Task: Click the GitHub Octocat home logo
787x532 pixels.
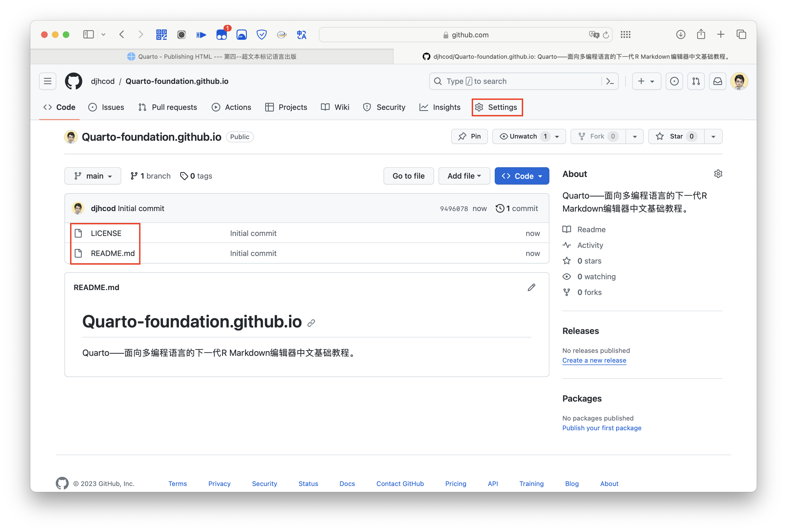Action: [x=74, y=81]
